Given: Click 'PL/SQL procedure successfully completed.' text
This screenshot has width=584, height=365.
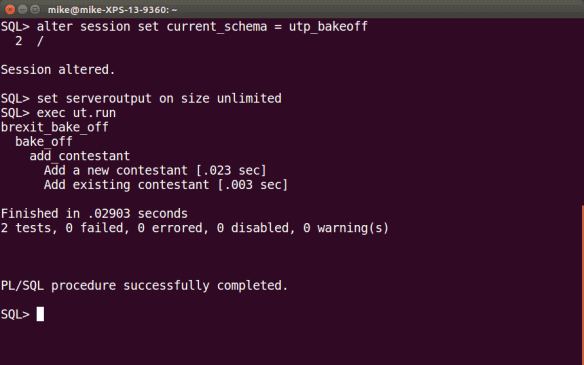Looking at the screenshot, I should pos(144,286).
